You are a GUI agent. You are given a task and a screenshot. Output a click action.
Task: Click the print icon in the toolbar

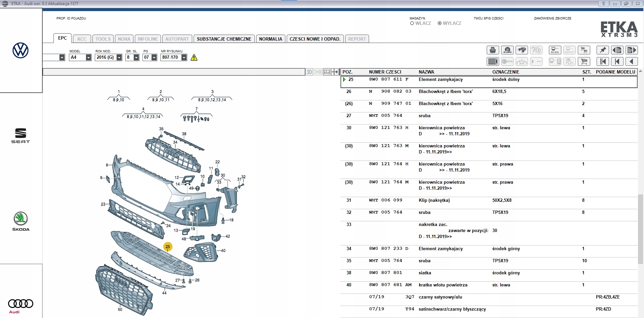coord(493,50)
